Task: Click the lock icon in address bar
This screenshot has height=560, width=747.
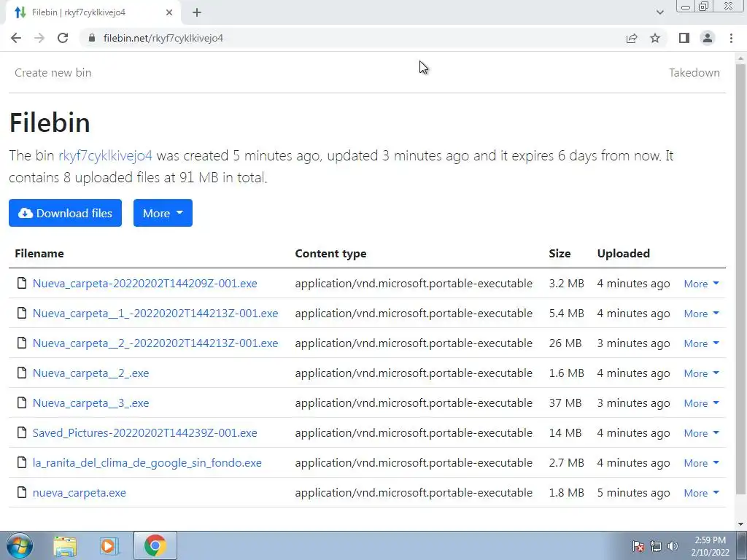Action: [x=92, y=38]
